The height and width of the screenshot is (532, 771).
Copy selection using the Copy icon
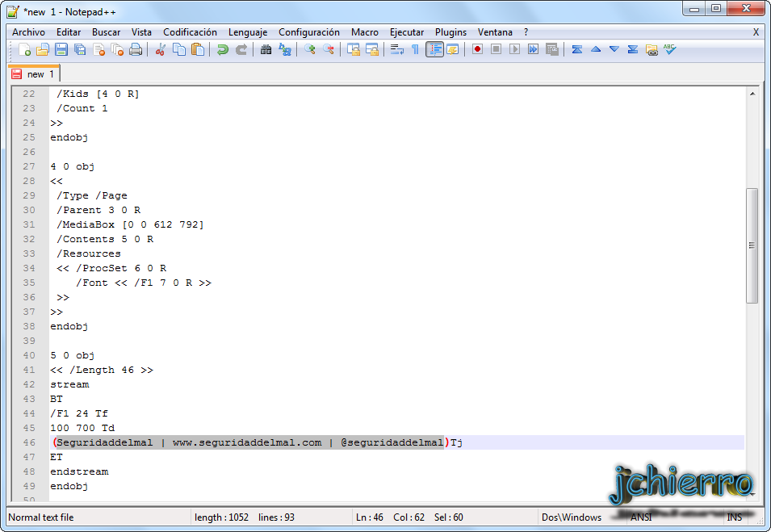click(x=179, y=49)
